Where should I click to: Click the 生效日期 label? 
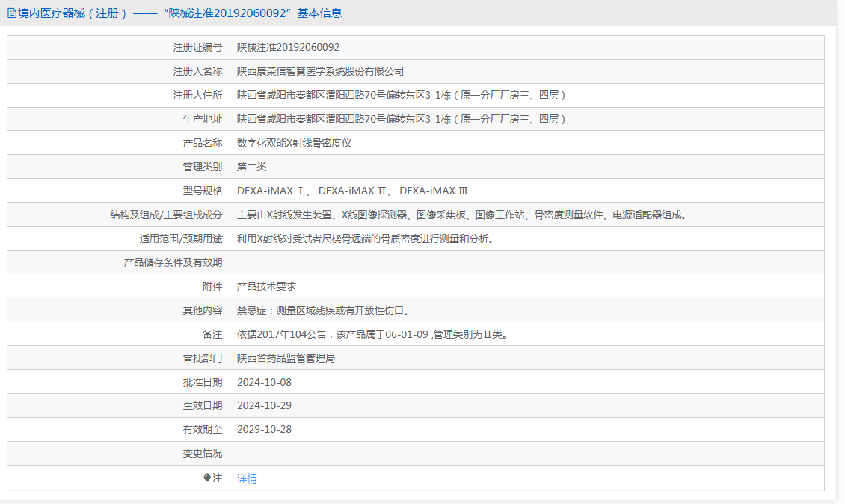coord(203,405)
